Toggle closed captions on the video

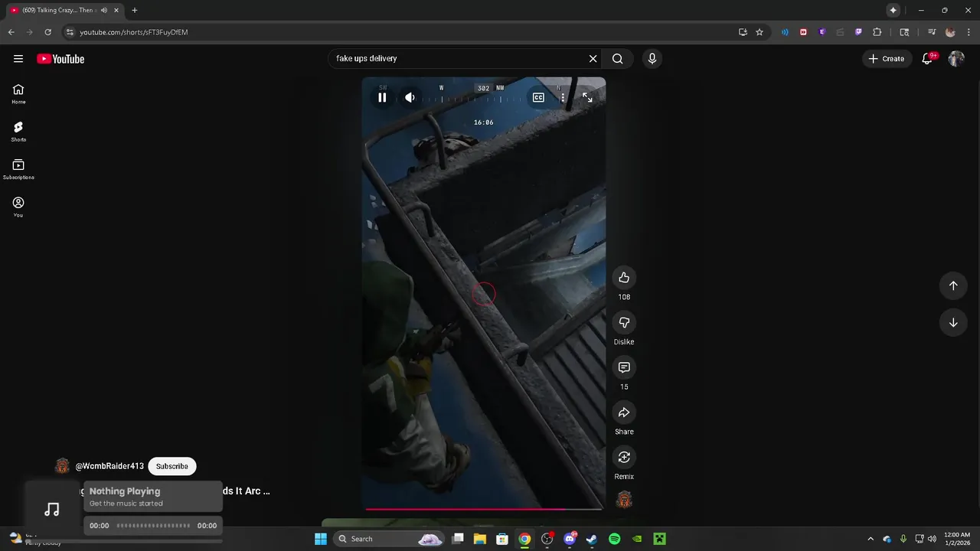(538, 97)
